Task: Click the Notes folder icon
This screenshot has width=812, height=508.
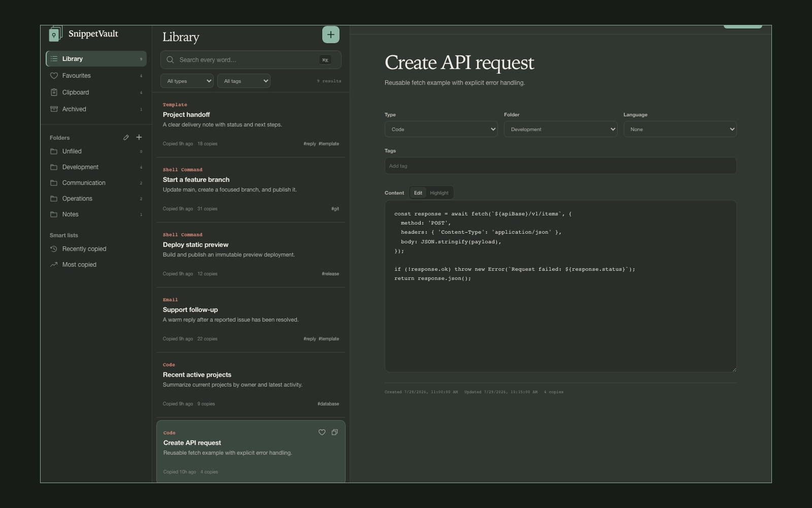Action: [54, 214]
